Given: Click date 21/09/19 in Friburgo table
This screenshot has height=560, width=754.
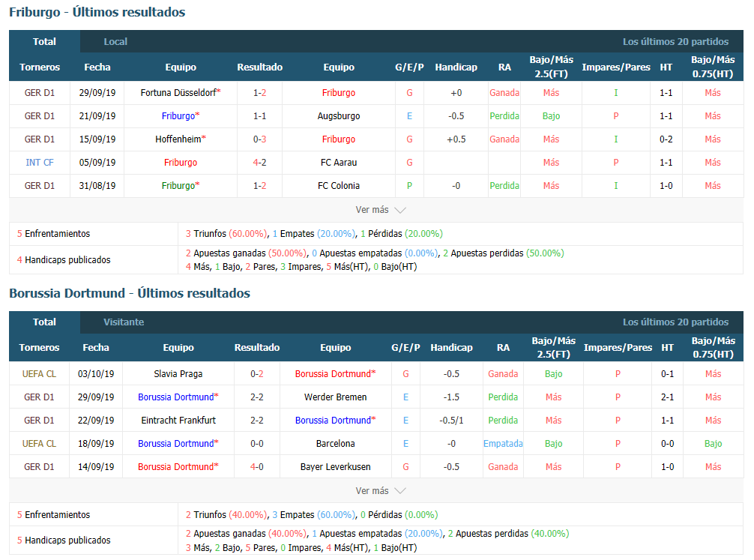Looking at the screenshot, I should click(97, 116).
